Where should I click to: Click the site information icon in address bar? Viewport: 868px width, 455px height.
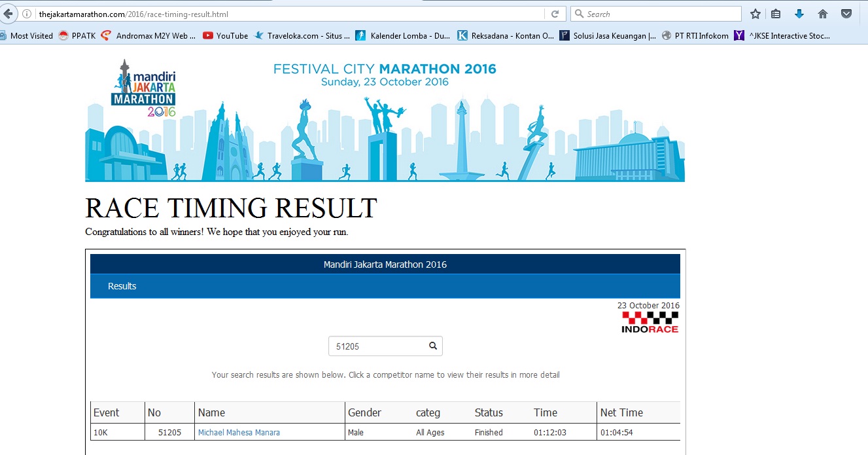point(27,14)
